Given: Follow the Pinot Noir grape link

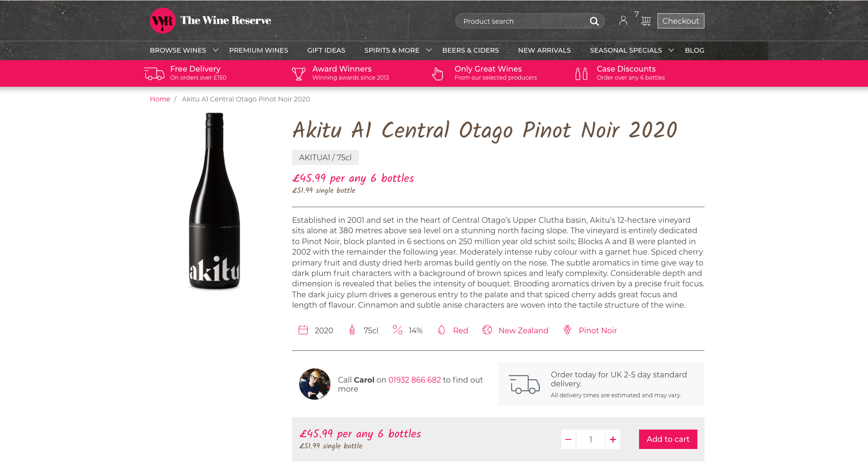Looking at the screenshot, I should [597, 330].
